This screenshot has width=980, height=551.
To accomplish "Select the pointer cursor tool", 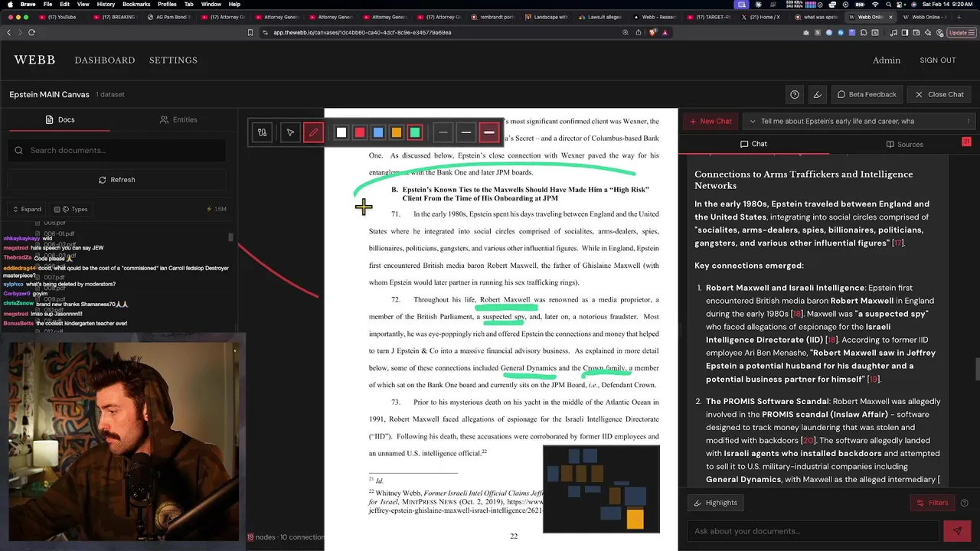I will point(290,132).
